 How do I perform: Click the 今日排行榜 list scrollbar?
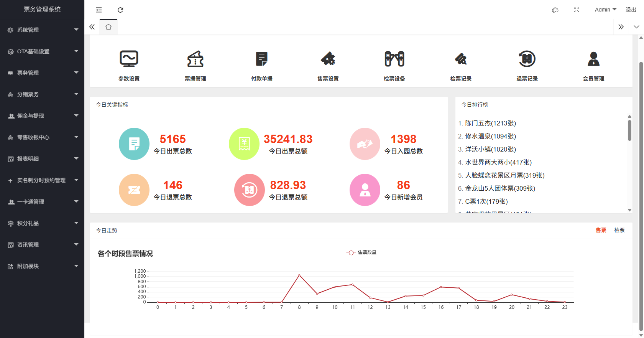[x=629, y=131]
